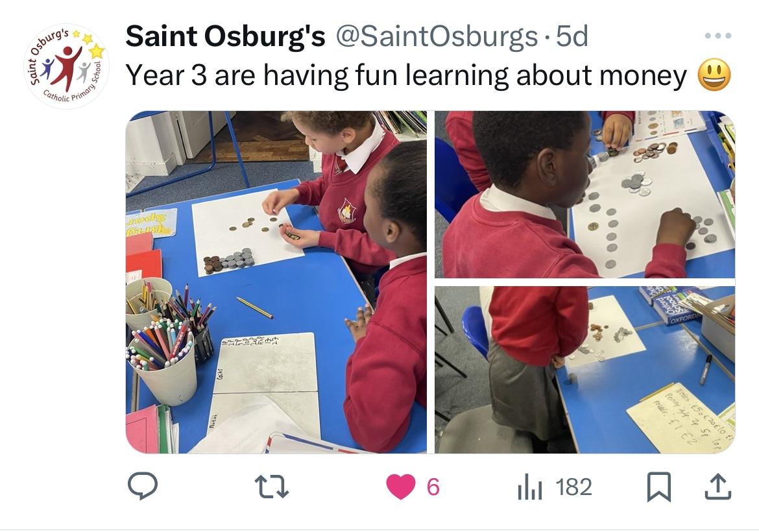This screenshot has width=759, height=532.
Task: Unlike the tweet via pink heart
Action: point(401,487)
